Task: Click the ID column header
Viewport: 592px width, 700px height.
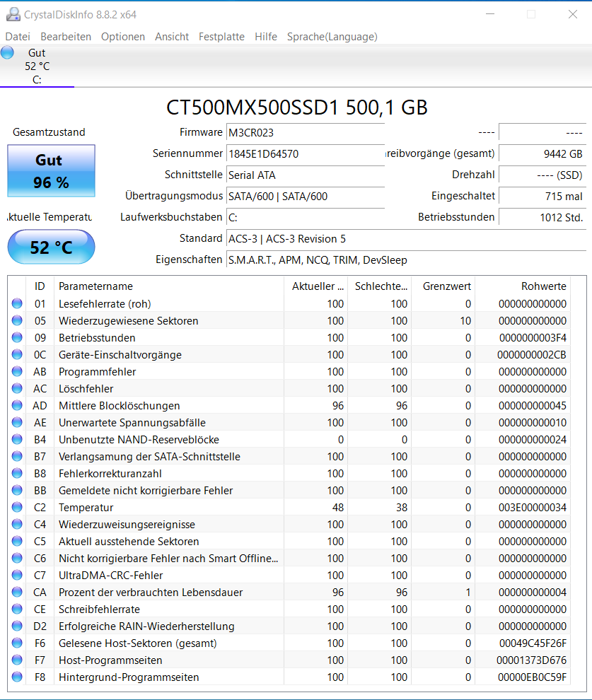Action: click(40, 286)
